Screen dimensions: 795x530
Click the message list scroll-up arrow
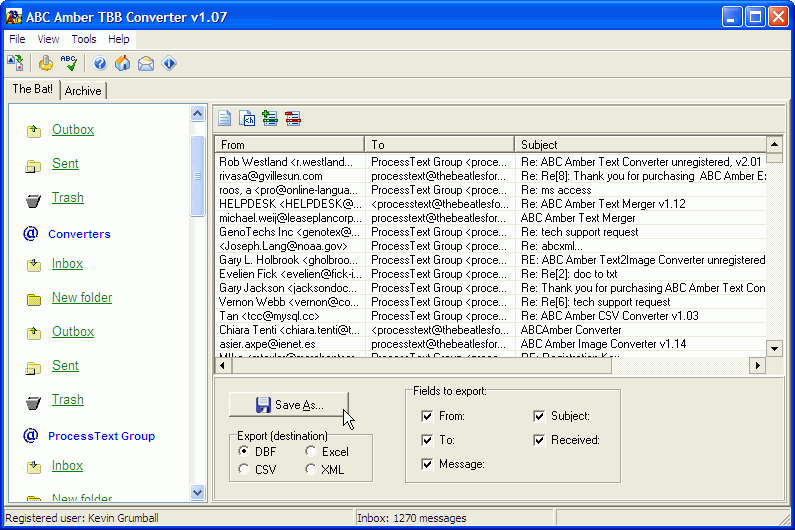pyautogui.click(x=774, y=145)
